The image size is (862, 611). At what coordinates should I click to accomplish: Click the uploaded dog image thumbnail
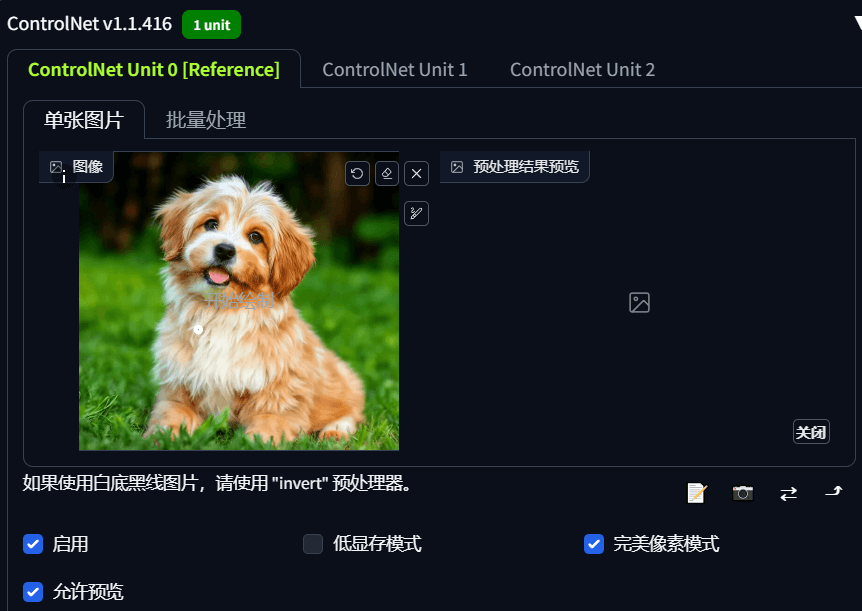(239, 301)
